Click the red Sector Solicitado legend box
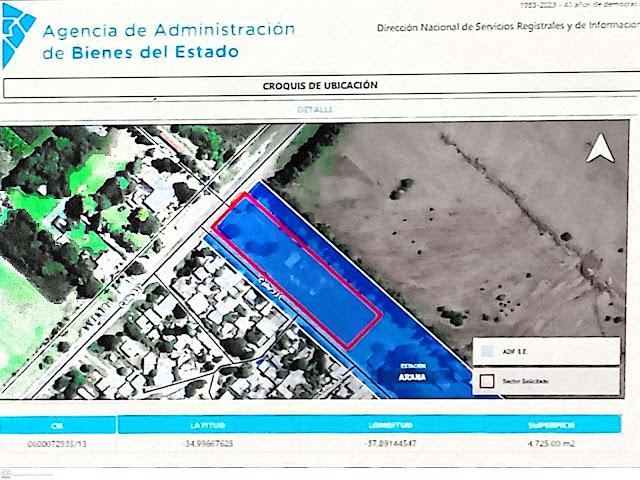This screenshot has height=480, width=640. pyautogui.click(x=487, y=381)
